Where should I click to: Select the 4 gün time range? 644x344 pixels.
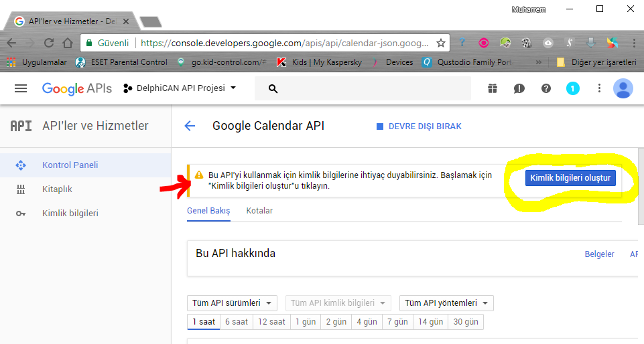tap(367, 322)
